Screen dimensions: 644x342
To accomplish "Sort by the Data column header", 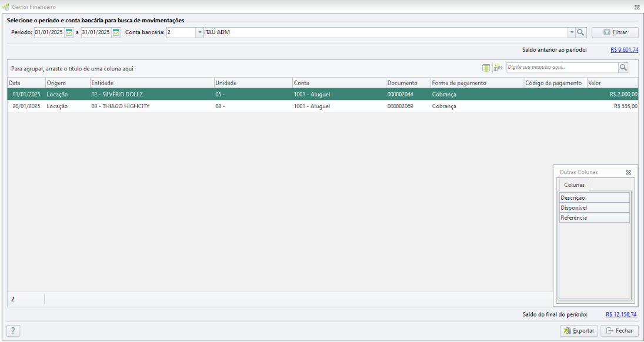I will [26, 83].
